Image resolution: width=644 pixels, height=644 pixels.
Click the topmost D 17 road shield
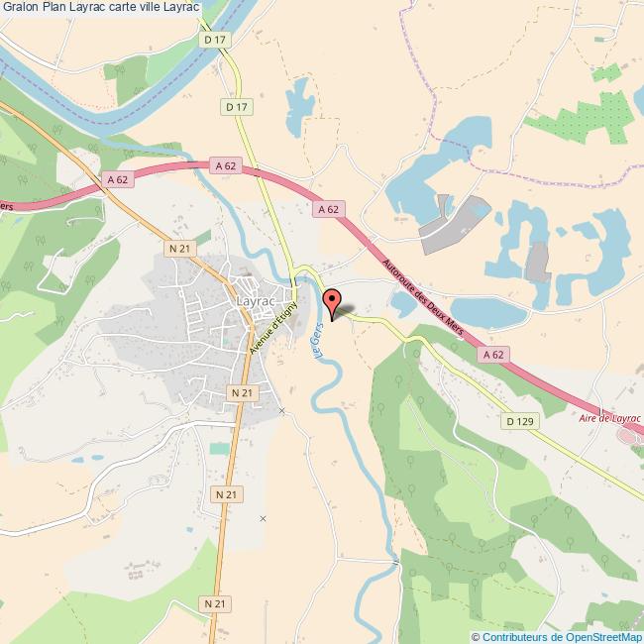point(215,40)
